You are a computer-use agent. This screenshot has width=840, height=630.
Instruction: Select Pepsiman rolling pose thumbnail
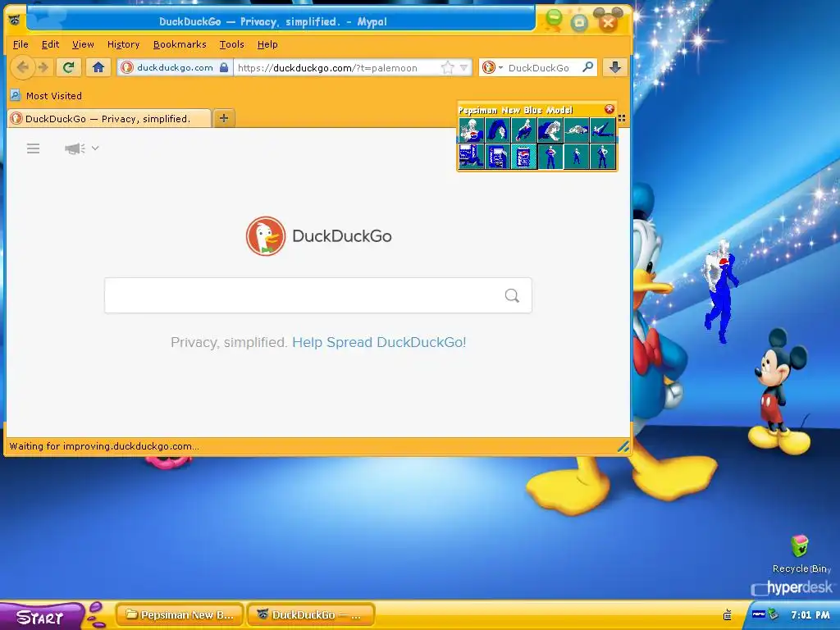pyautogui.click(x=524, y=130)
